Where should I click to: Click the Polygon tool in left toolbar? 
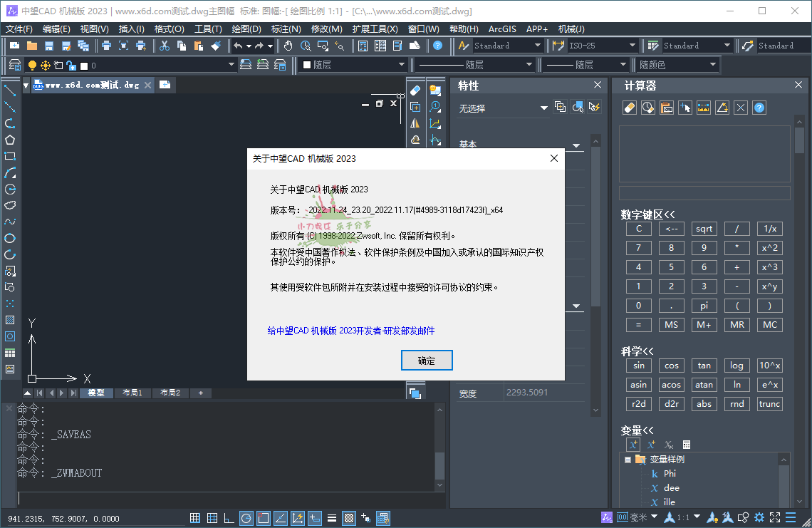coord(10,140)
